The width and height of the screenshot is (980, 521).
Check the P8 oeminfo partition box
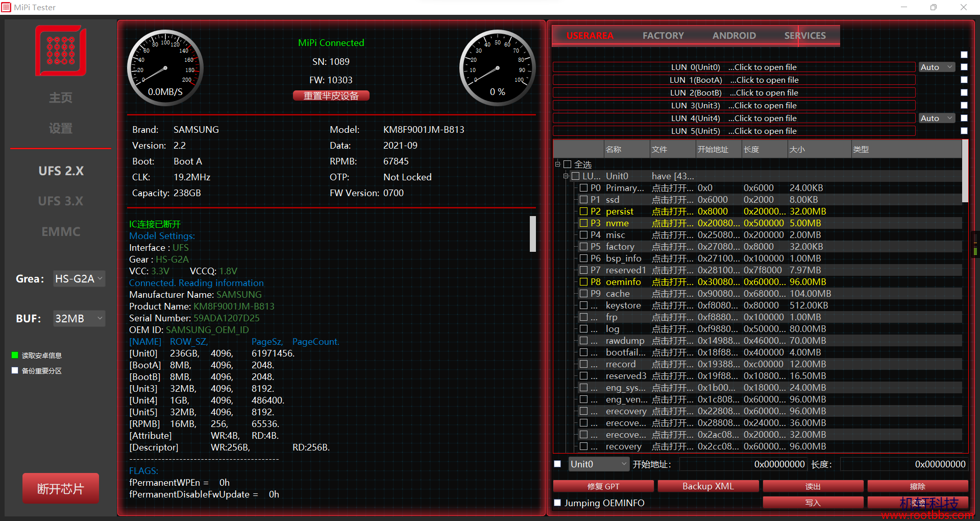point(583,281)
